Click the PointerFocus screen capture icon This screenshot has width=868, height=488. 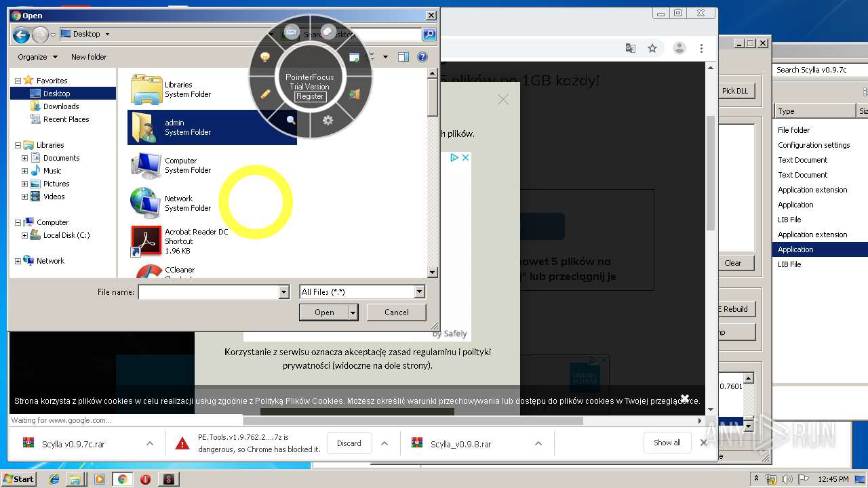(x=354, y=58)
